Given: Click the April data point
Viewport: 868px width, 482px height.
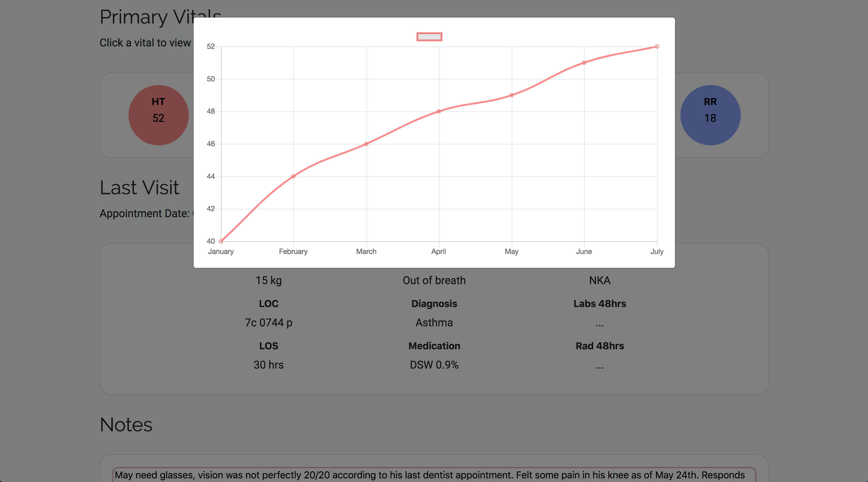Looking at the screenshot, I should tap(439, 111).
